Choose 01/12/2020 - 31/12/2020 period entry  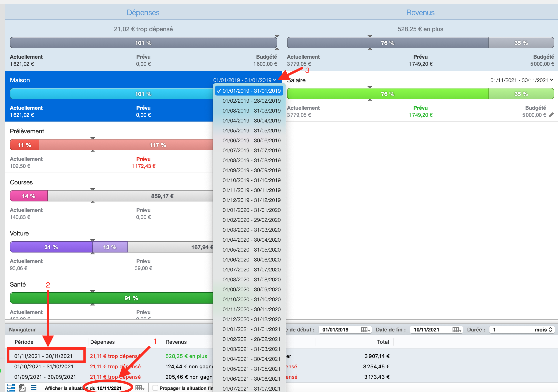pos(251,319)
